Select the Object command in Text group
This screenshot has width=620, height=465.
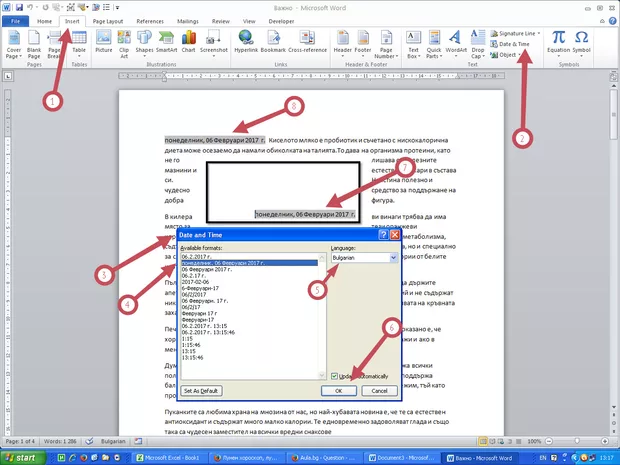(x=506, y=55)
